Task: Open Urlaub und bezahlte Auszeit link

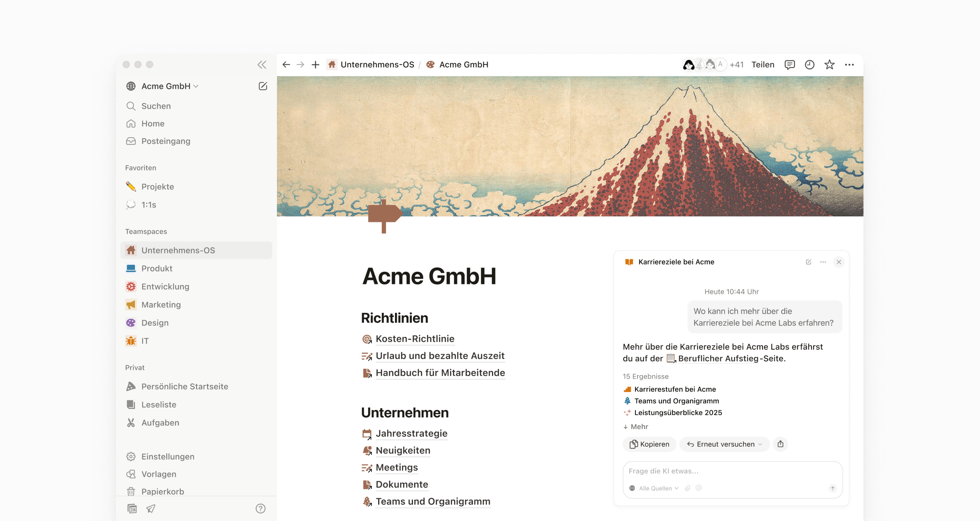Action: tap(440, 356)
